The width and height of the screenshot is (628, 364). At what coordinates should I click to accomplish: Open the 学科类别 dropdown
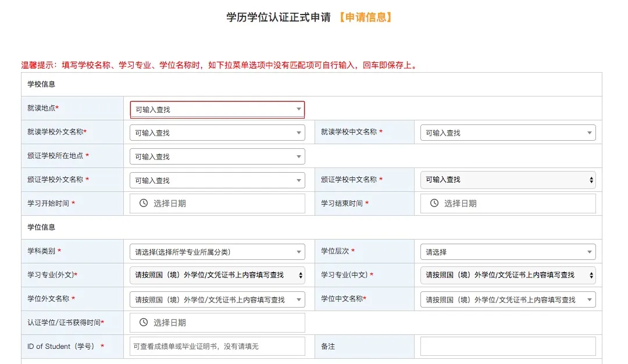click(x=217, y=252)
